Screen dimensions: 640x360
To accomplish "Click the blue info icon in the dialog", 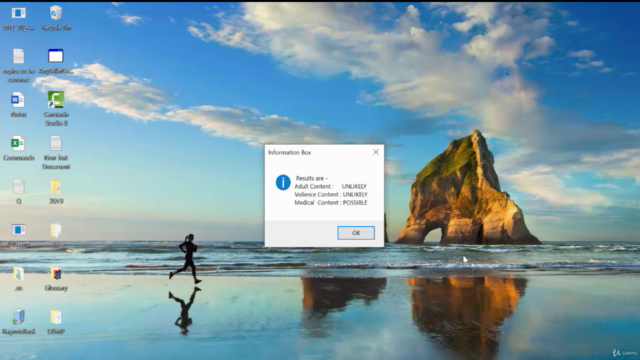I will [x=283, y=182].
